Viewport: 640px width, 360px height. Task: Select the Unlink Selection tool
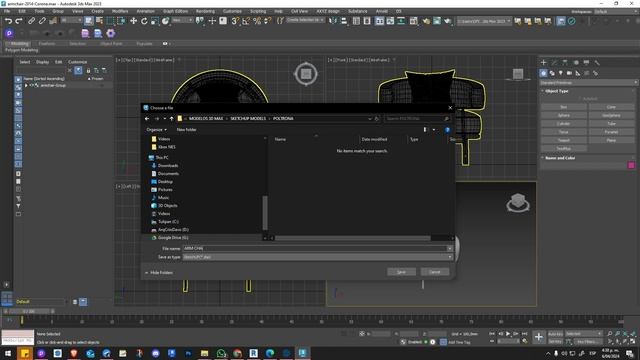(x=42, y=21)
